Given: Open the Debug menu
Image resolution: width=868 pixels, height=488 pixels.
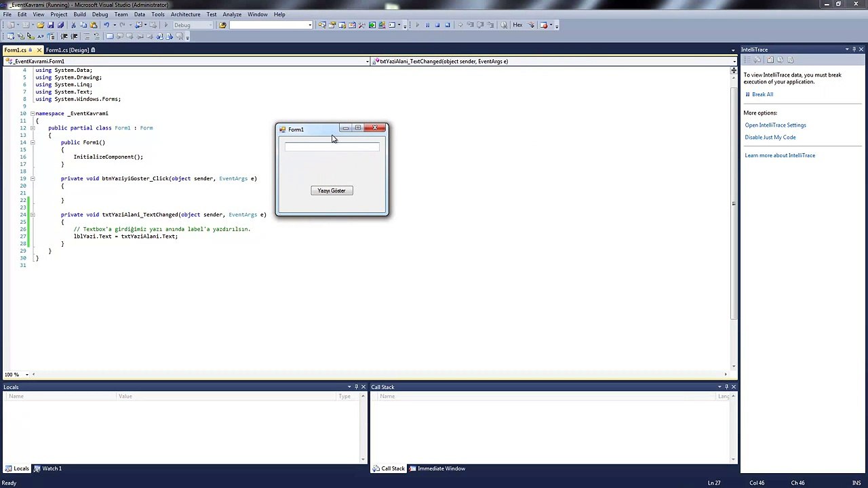Looking at the screenshot, I should 100,14.
